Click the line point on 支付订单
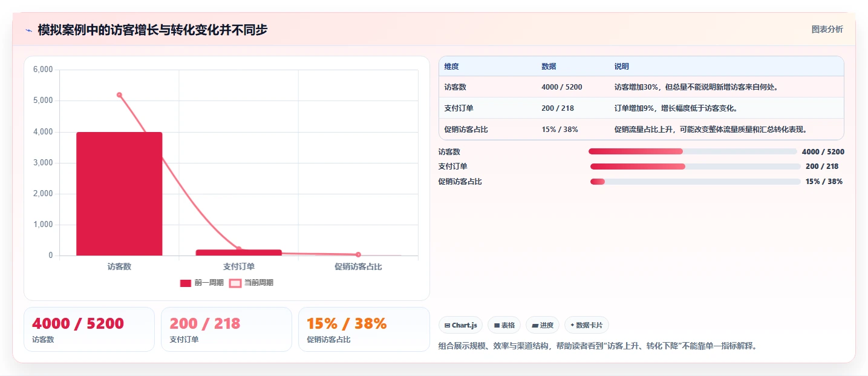 click(238, 249)
